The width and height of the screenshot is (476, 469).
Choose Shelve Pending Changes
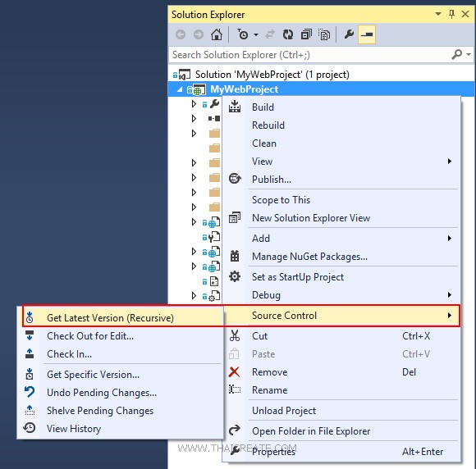100,411
